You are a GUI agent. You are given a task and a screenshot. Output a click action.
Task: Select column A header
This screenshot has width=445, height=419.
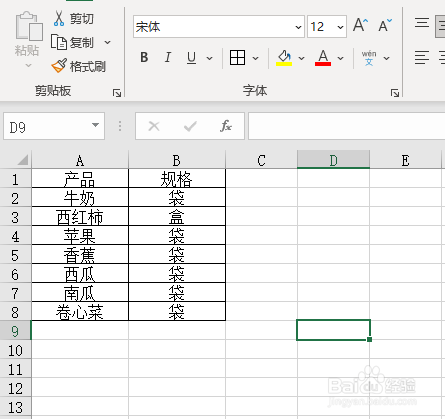[x=80, y=160]
